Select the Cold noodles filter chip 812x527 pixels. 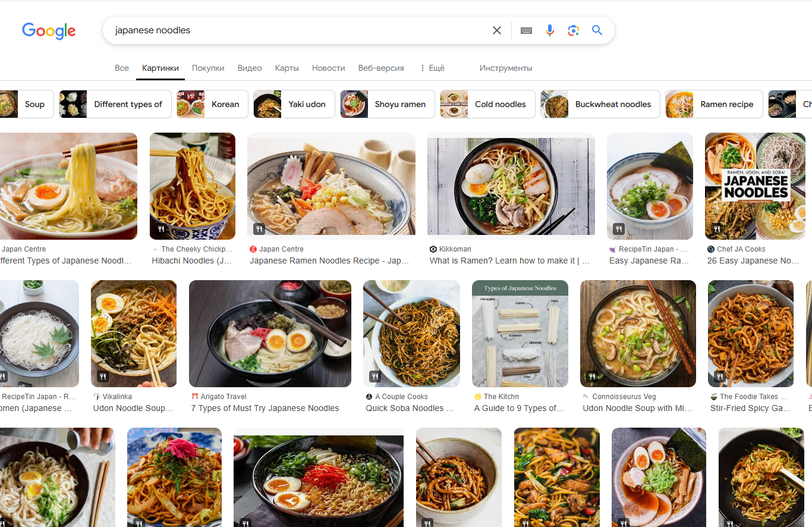487,104
